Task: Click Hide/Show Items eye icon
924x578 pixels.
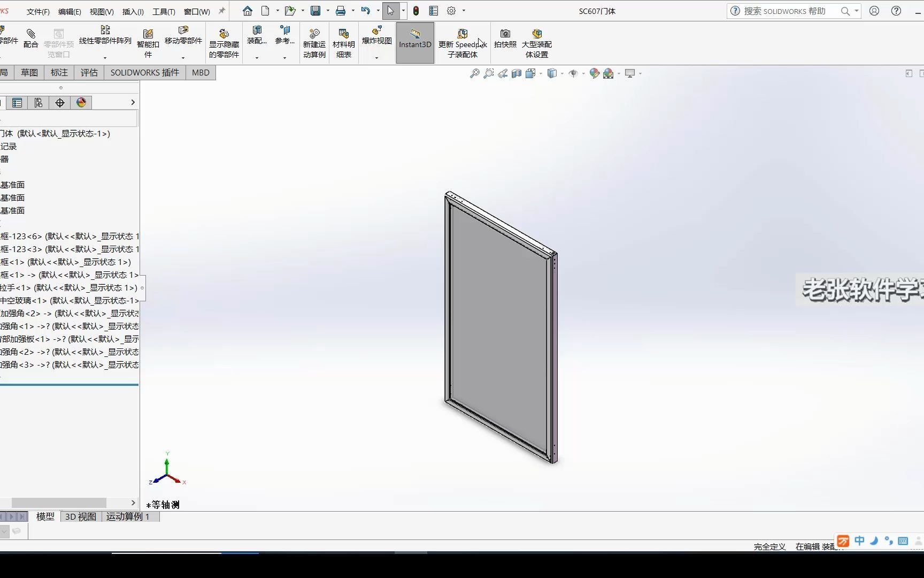Action: click(573, 73)
